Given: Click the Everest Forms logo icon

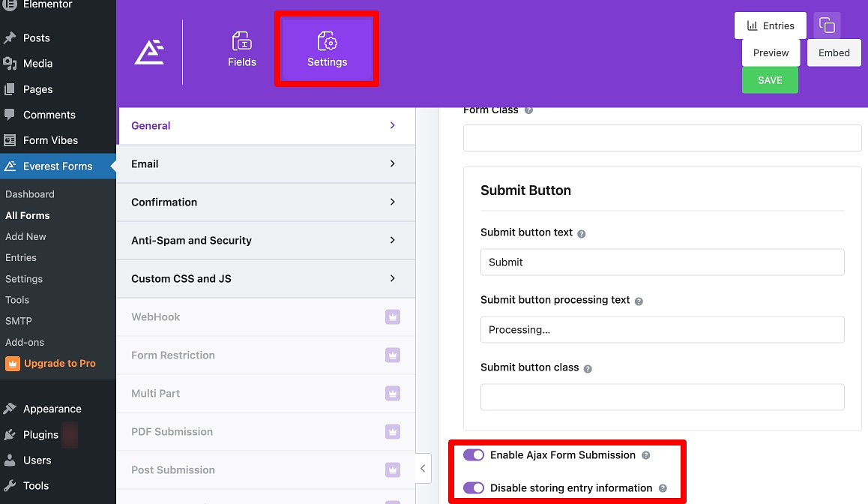Looking at the screenshot, I should 149,52.
